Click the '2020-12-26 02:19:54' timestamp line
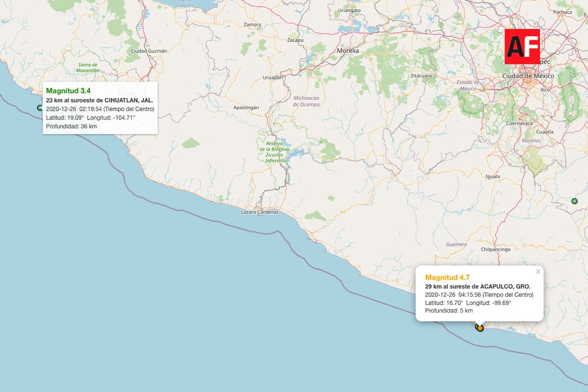Screen dimensions: 588x392 100,109
